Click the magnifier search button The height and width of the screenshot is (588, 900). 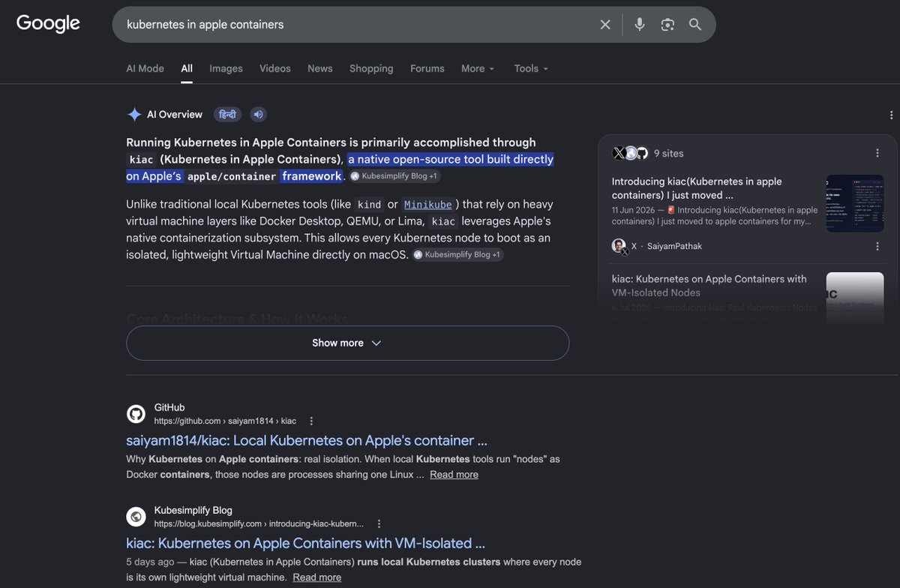pyautogui.click(x=695, y=25)
